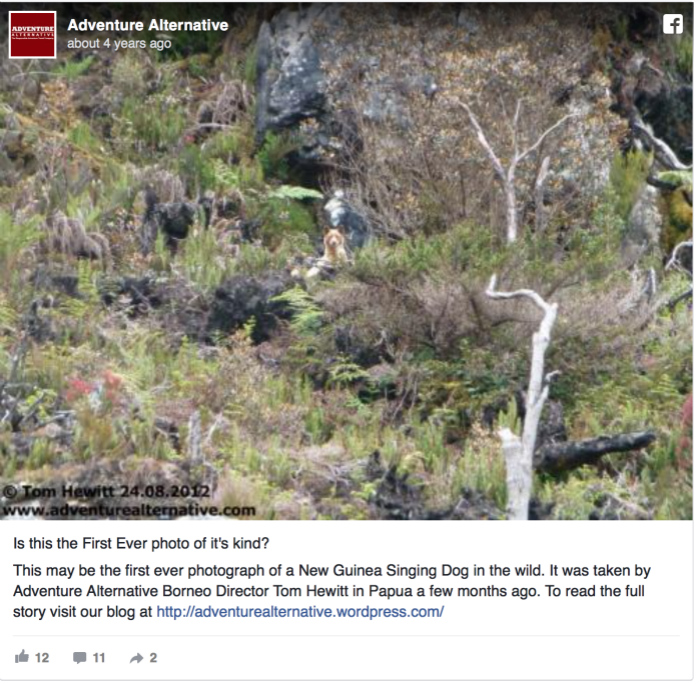View the 12 likes count
The height and width of the screenshot is (684, 700).
[42, 658]
